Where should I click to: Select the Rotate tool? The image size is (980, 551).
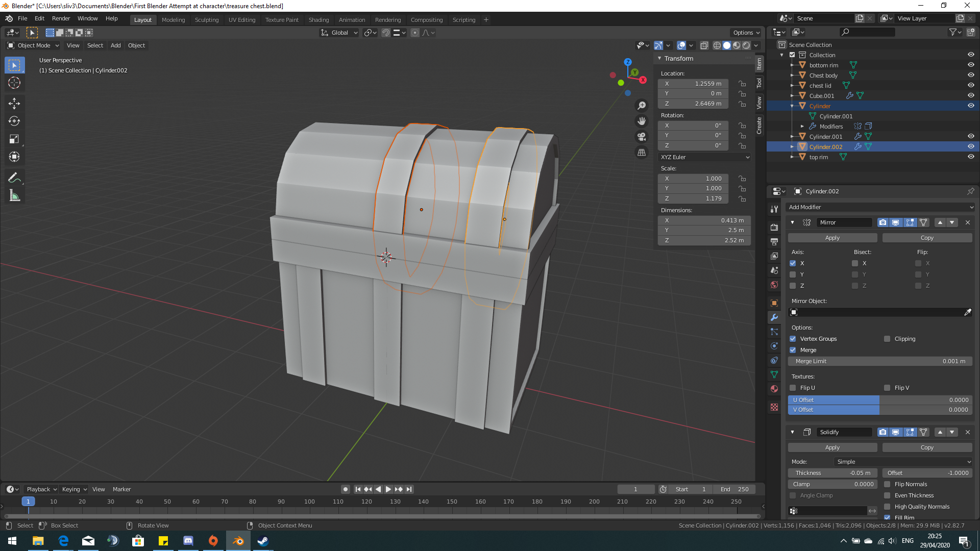14,121
